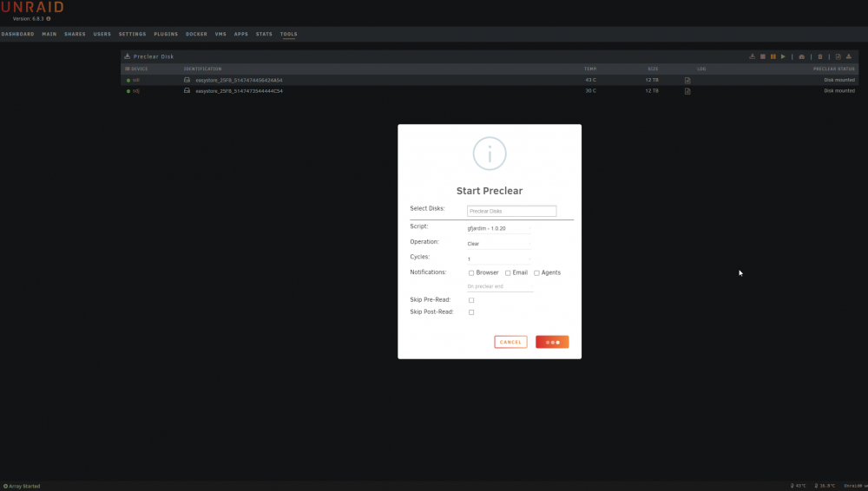868x491 pixels.
Task: Click the drive icon beside easystore_25FB_5147473544444C54
Action: [x=187, y=90]
